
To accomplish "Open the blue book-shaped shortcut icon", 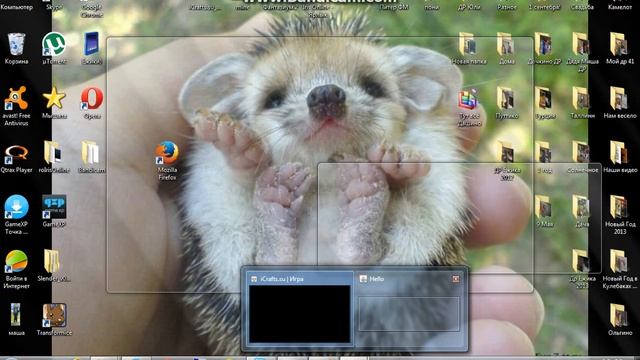I will [x=91, y=44].
